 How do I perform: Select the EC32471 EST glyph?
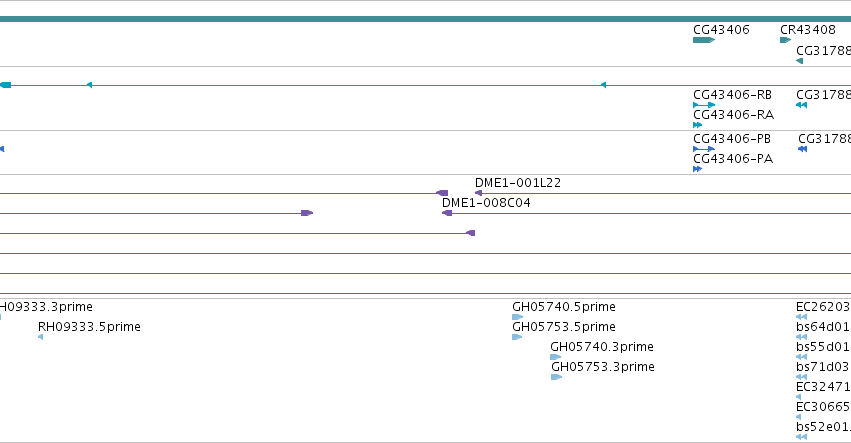point(798,397)
